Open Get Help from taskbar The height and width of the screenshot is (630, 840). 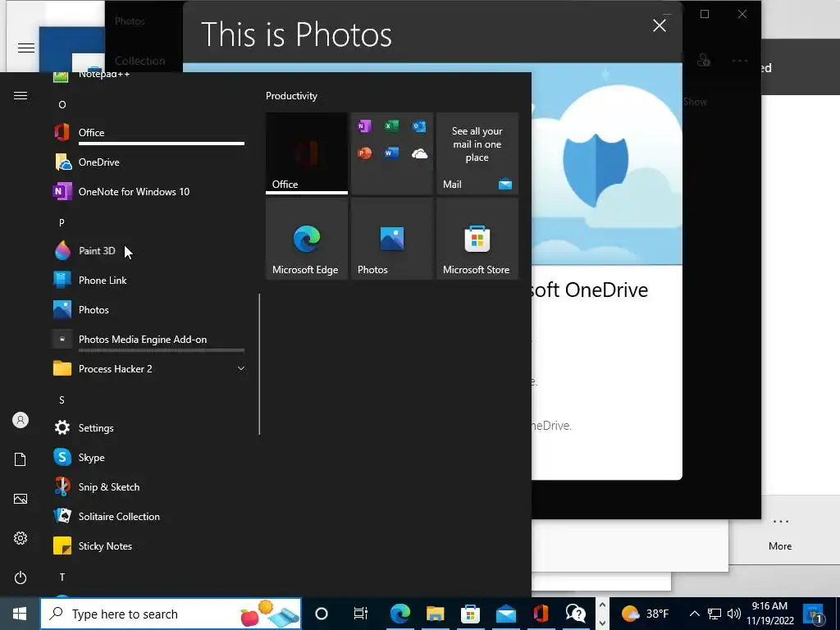pos(575,614)
